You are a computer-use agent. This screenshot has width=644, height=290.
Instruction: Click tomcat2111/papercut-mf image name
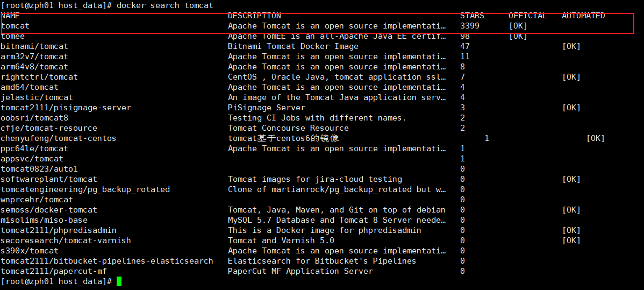click(x=54, y=271)
